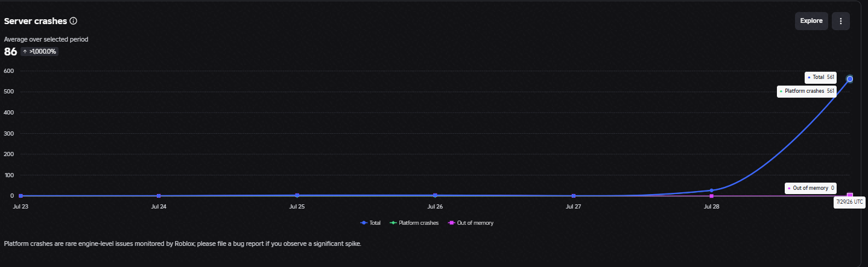Select the Jul 27 x-axis label

(x=573, y=206)
